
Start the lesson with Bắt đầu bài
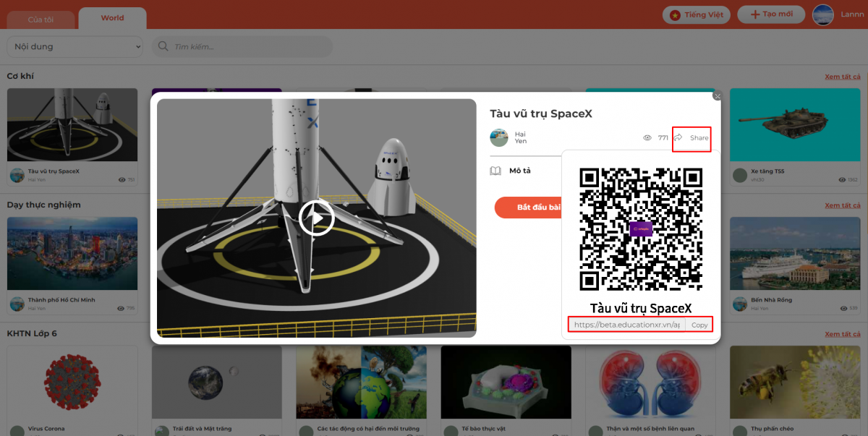[529, 208]
